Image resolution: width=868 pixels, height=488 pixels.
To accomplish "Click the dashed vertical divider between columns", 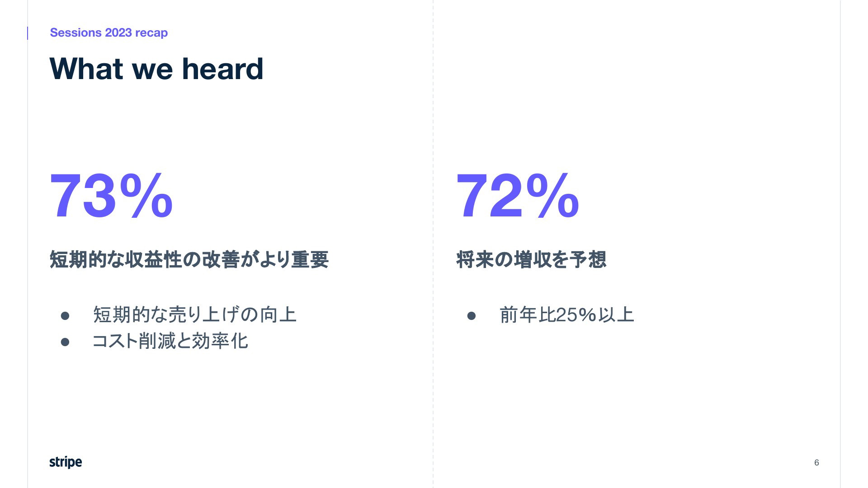I will pyautogui.click(x=433, y=244).
